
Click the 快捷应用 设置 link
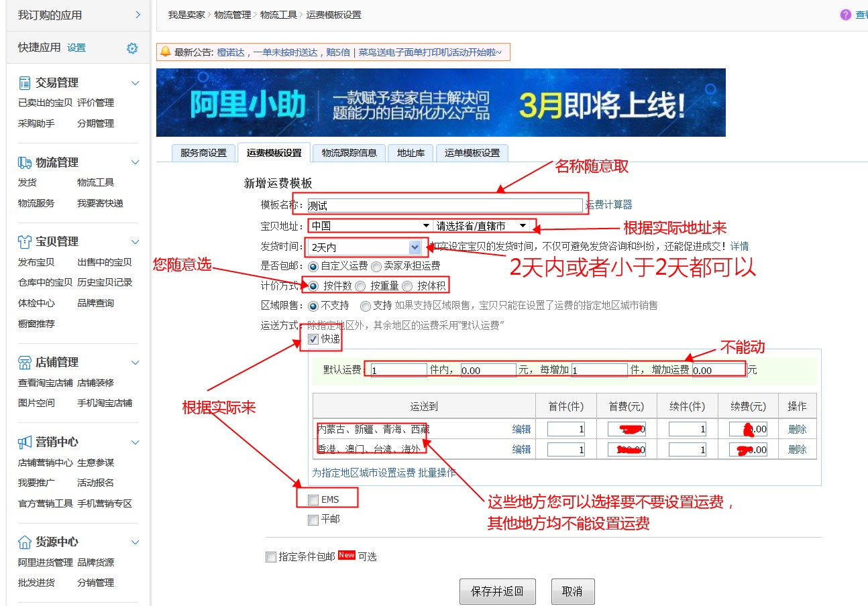point(76,48)
